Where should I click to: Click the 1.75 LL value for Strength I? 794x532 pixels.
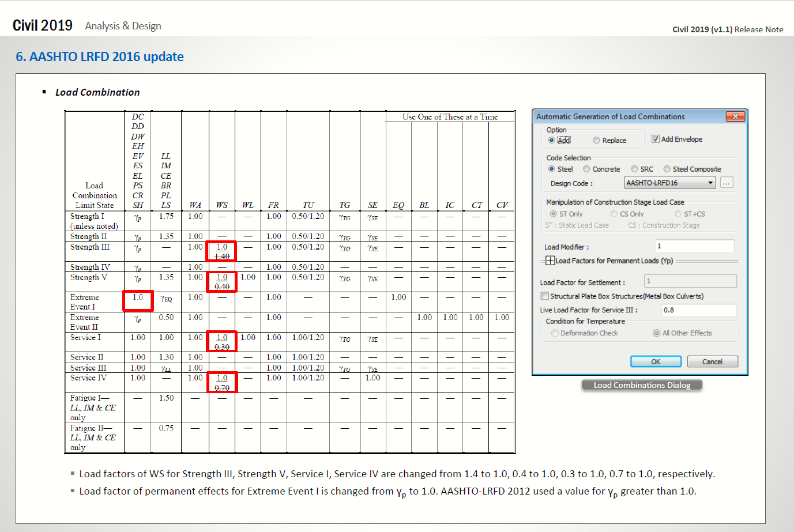click(x=166, y=216)
